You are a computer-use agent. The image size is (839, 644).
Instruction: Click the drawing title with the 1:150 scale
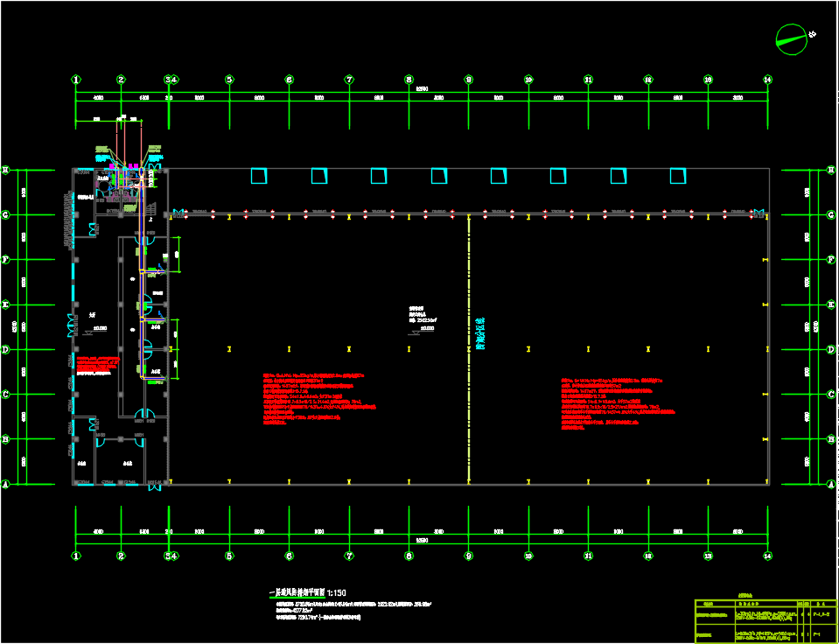pyautogui.click(x=309, y=592)
